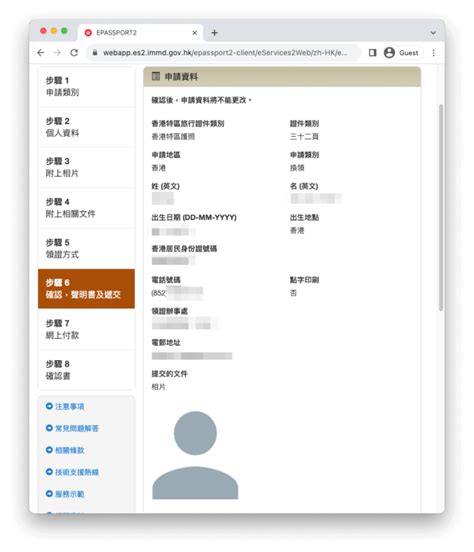Viewport: 474px width, 552px height.
Task: Click the 點字印刷 value 否
Action: coord(293,293)
